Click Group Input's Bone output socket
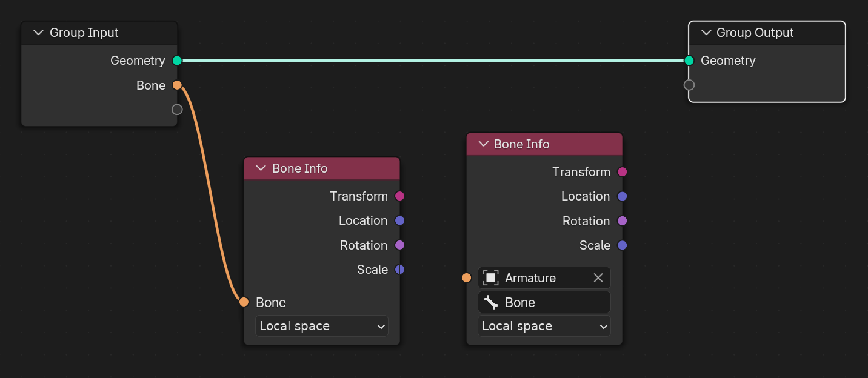Image resolution: width=868 pixels, height=378 pixels. point(177,85)
